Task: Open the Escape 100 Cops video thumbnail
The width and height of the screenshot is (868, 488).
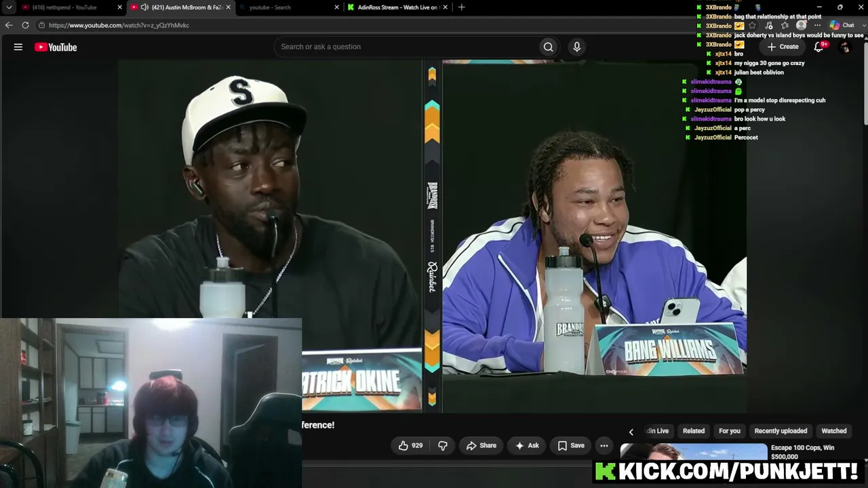Action: pyautogui.click(x=694, y=453)
